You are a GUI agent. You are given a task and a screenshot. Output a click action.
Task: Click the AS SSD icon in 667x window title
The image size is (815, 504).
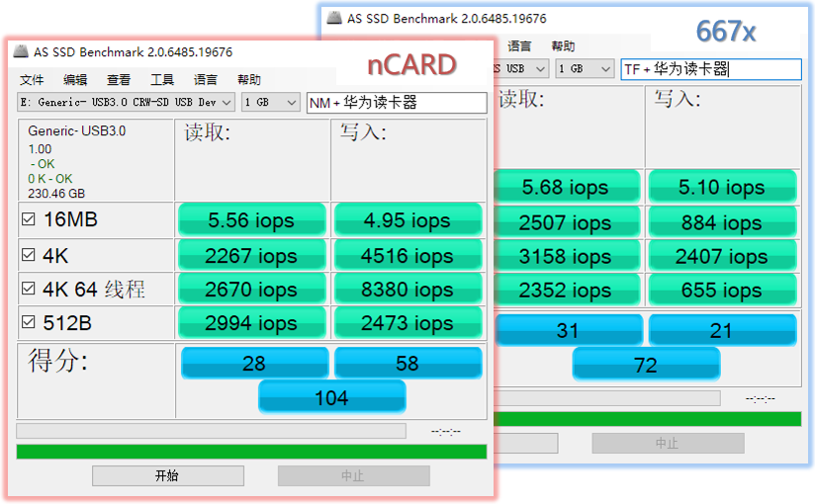click(333, 18)
